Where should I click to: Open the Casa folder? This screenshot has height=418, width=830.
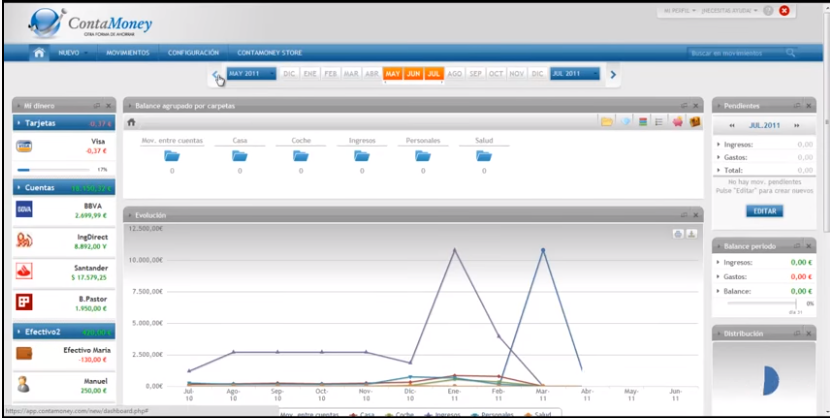(x=240, y=155)
